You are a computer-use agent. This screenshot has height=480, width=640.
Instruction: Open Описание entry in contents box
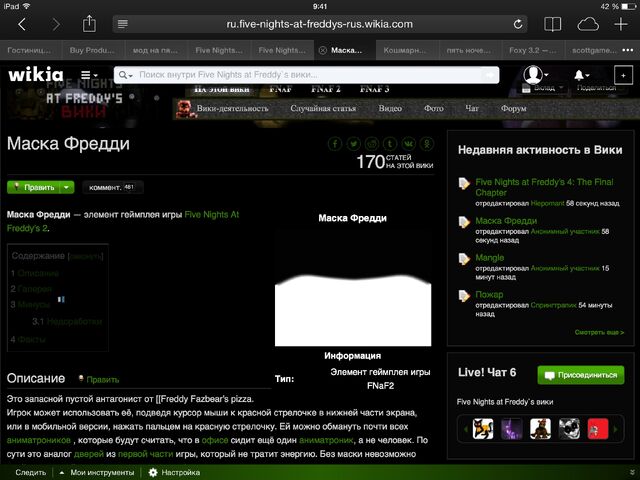(x=38, y=273)
